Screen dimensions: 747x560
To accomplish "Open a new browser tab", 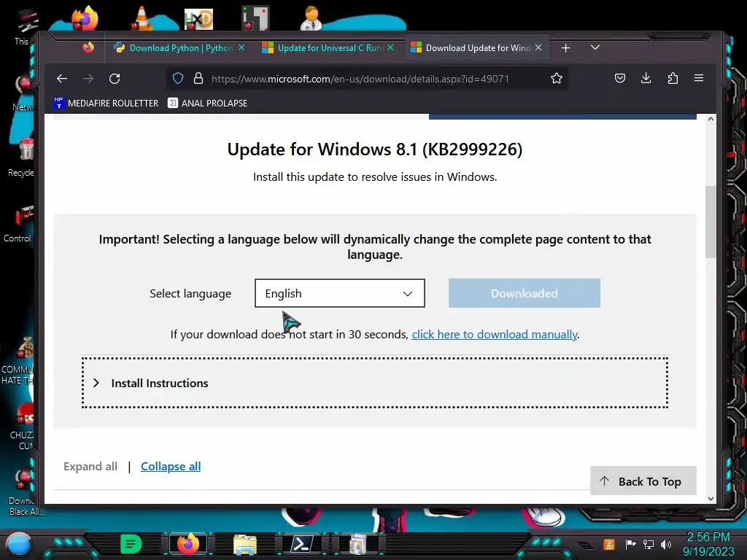I will (565, 48).
